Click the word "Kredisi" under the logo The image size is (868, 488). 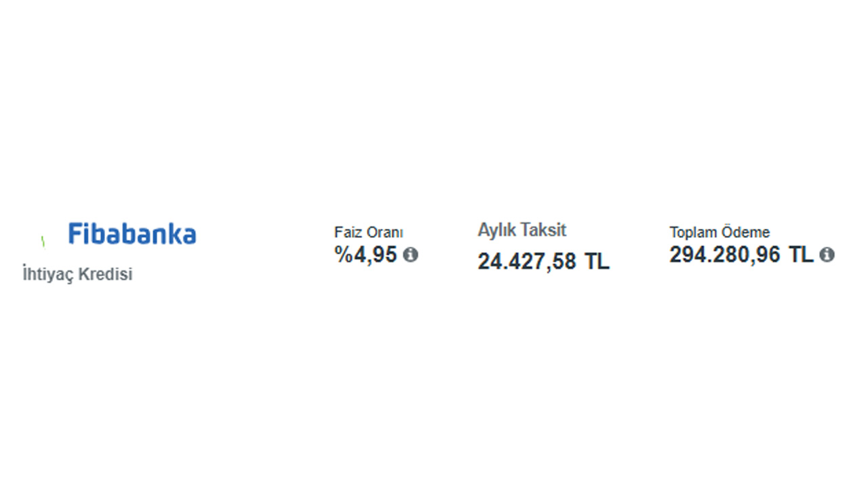tap(106, 275)
